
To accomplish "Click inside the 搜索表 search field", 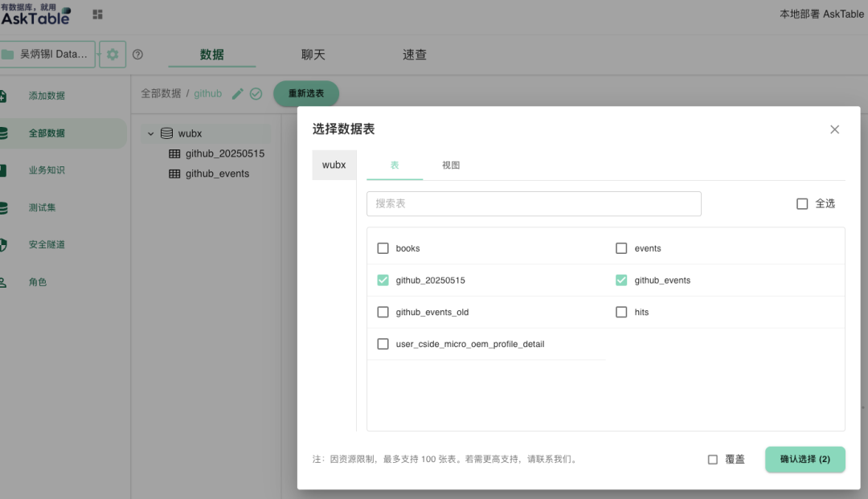I will pos(534,203).
